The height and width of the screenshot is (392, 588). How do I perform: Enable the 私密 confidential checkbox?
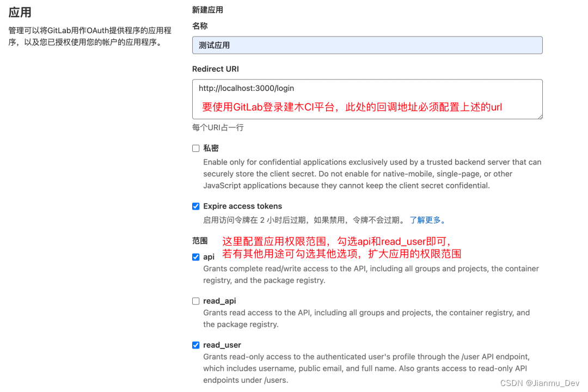[x=195, y=148]
